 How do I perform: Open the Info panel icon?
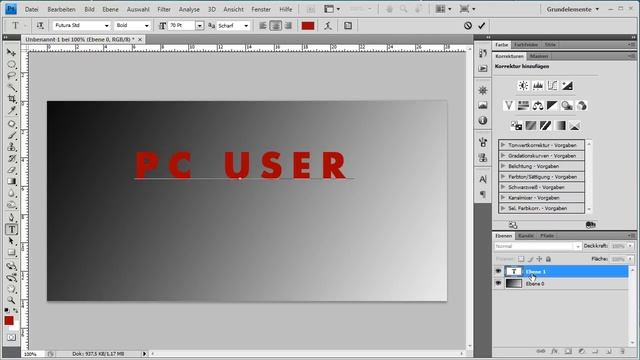coord(483,120)
